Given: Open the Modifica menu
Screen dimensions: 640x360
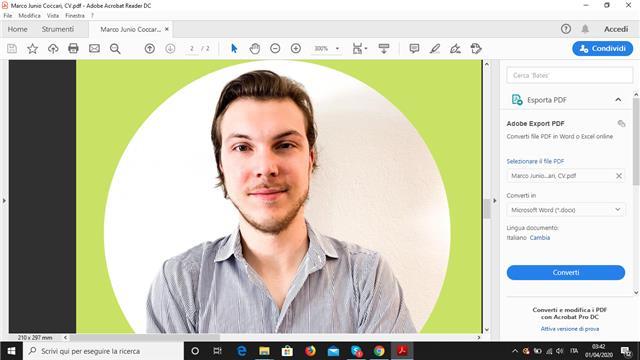Looking at the screenshot, I should click(29, 16).
